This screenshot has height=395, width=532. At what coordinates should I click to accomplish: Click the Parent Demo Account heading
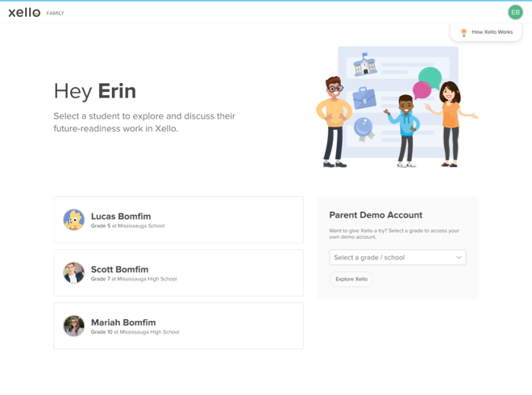(x=376, y=214)
